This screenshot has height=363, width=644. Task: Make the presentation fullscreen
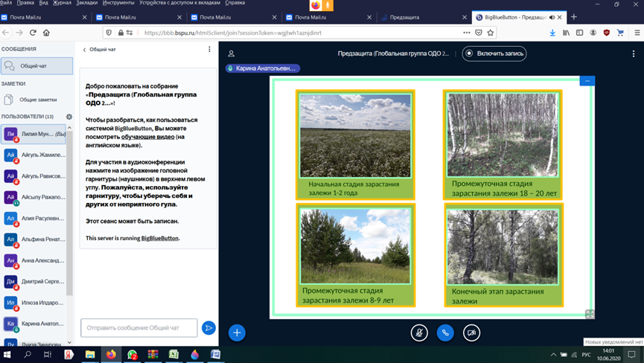(x=590, y=314)
